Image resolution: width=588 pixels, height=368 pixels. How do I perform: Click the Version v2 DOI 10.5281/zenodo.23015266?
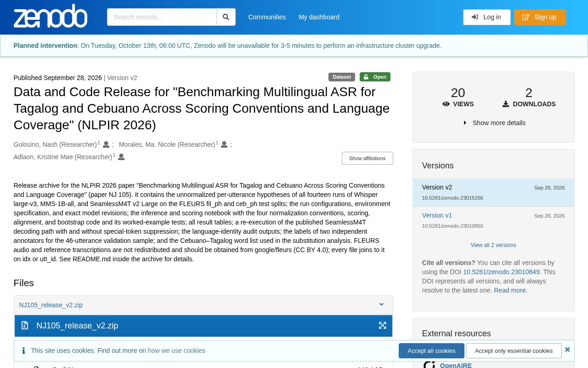pos(452,198)
